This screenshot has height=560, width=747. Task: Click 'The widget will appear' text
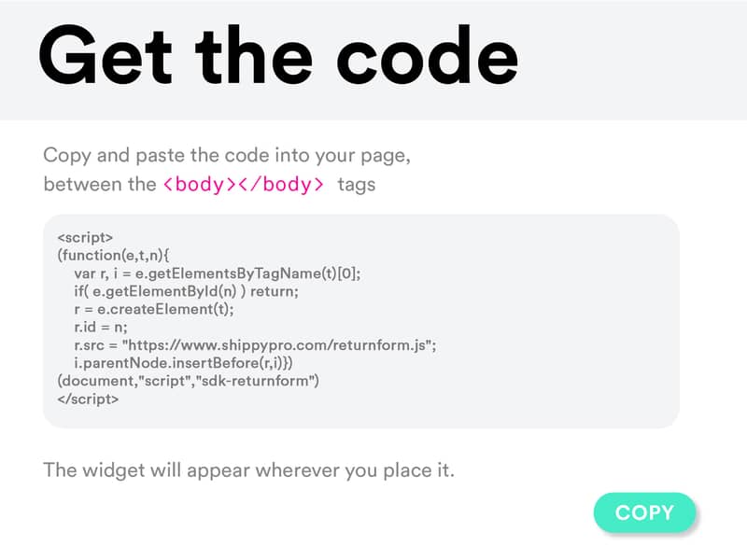(x=248, y=469)
